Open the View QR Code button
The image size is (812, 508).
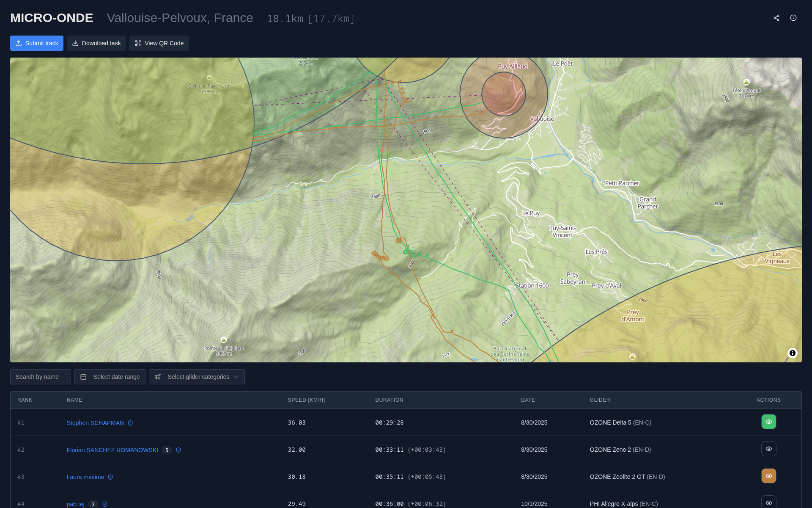(x=159, y=43)
